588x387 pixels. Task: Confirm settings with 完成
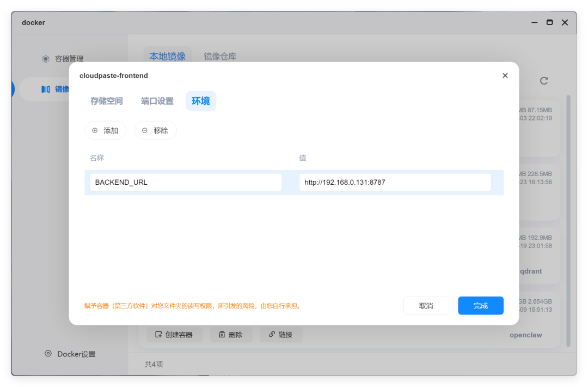coord(481,305)
